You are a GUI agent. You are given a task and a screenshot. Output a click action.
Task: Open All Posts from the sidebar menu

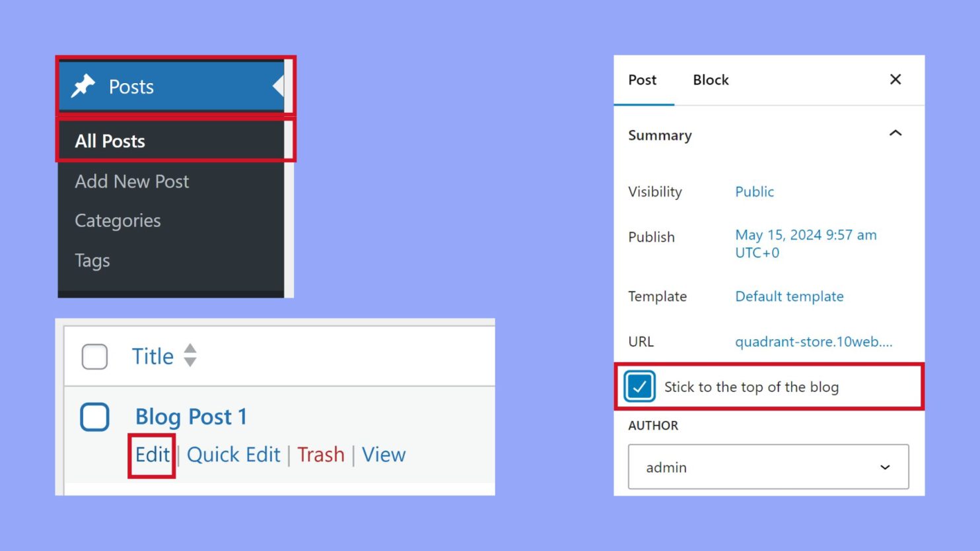click(110, 141)
